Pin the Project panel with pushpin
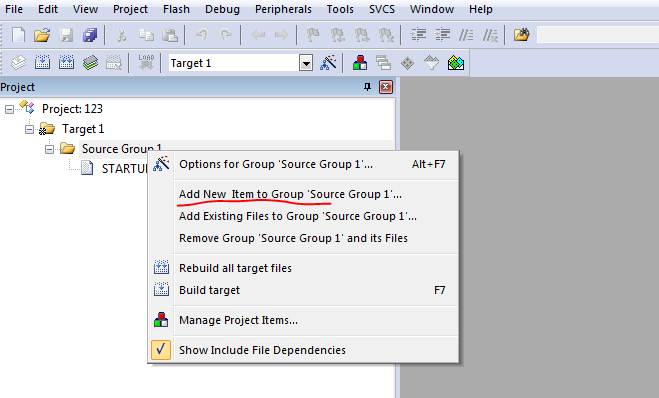This screenshot has width=659, height=398. [367, 87]
